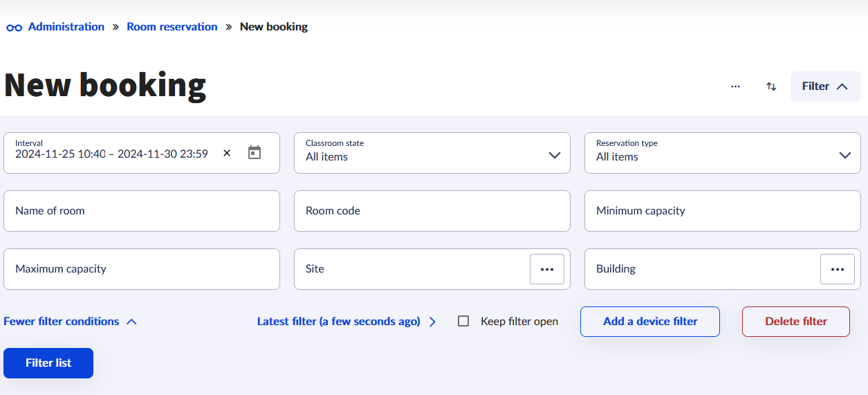
Task: Click Add a device filter
Action: click(649, 322)
